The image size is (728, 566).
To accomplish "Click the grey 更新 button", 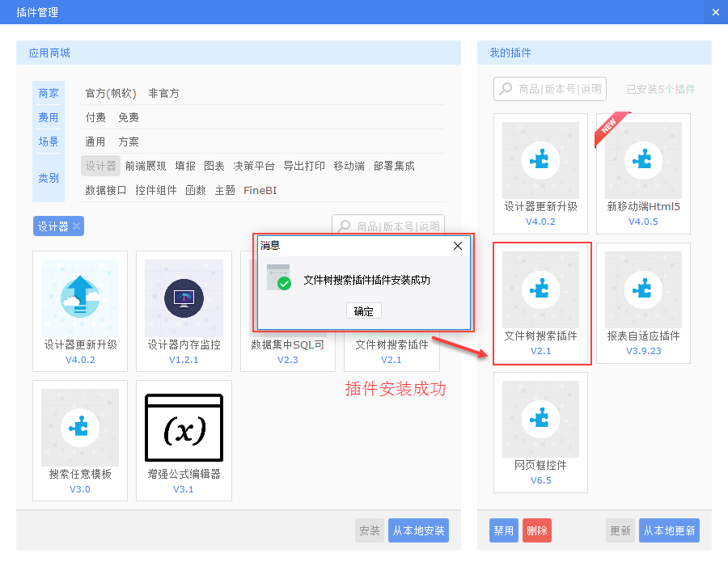I will click(620, 530).
